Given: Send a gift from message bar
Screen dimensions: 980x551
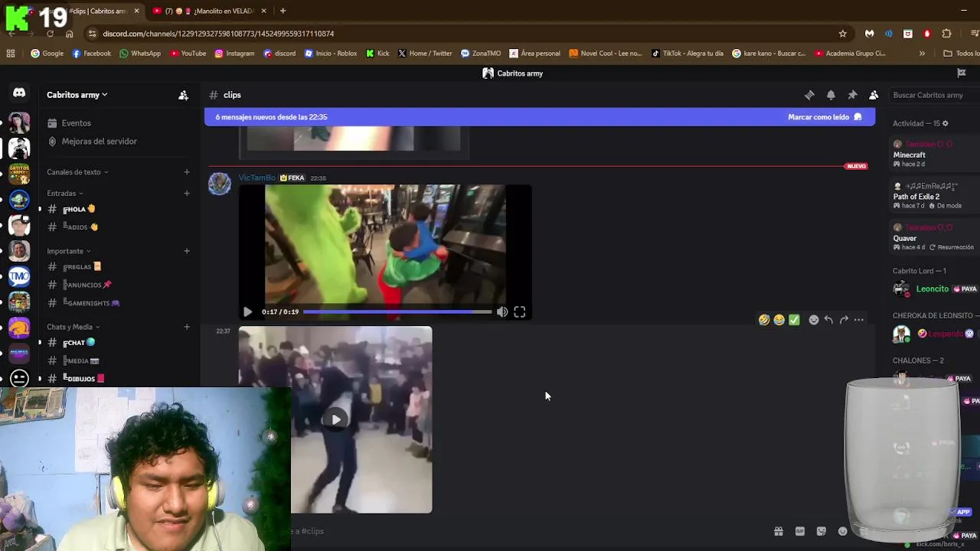Looking at the screenshot, I should (779, 531).
